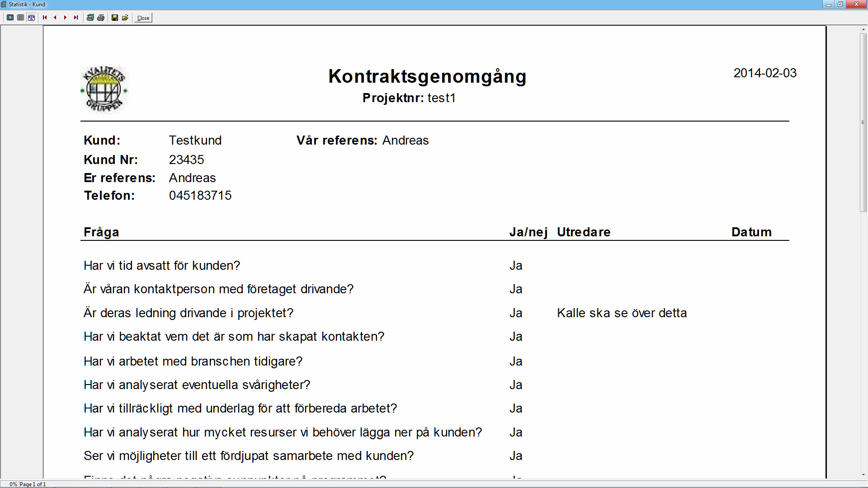Click the vertical scrollbar down arrow
868x488 pixels.
[863, 475]
